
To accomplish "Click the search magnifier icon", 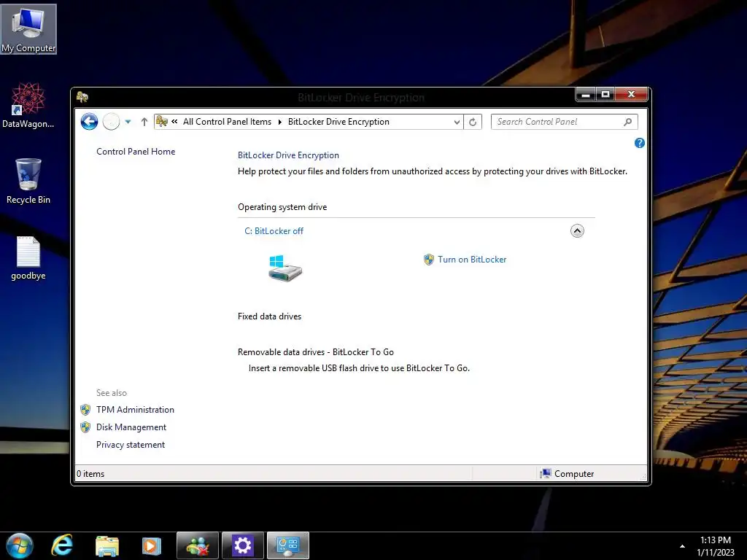I will point(628,122).
